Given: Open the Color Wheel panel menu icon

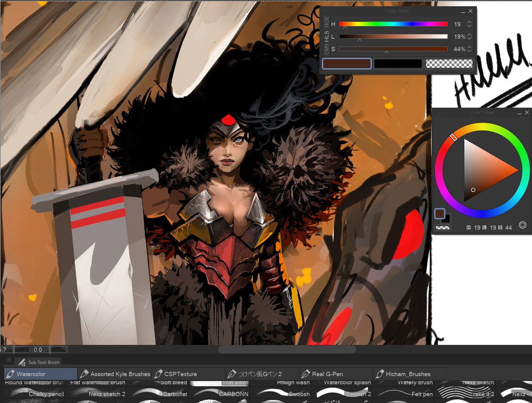Looking at the screenshot, I should pyautogui.click(x=438, y=113).
